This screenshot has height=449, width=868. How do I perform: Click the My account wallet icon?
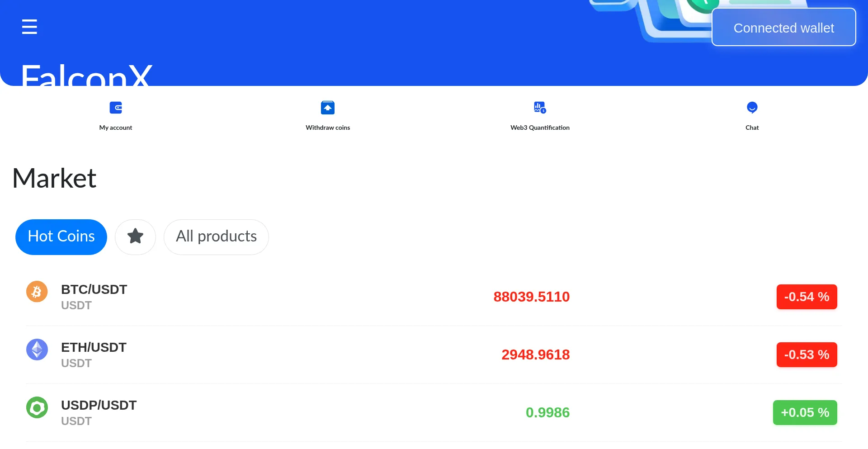[x=116, y=108]
